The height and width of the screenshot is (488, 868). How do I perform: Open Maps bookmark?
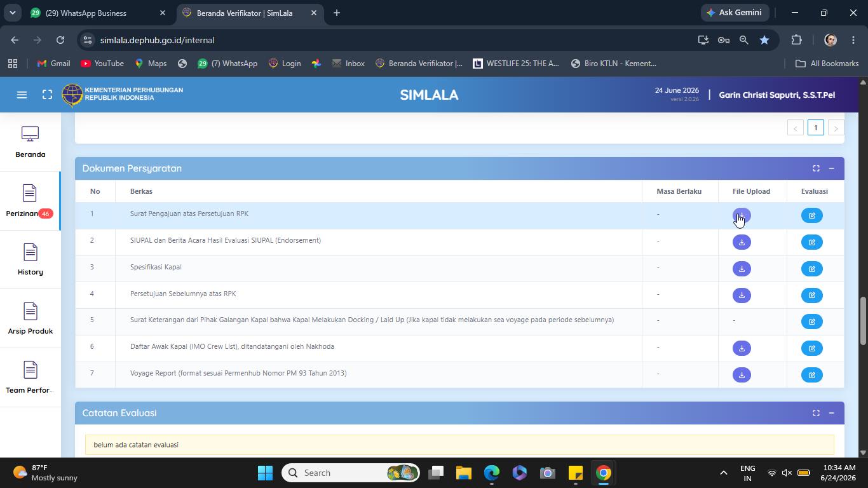151,64
